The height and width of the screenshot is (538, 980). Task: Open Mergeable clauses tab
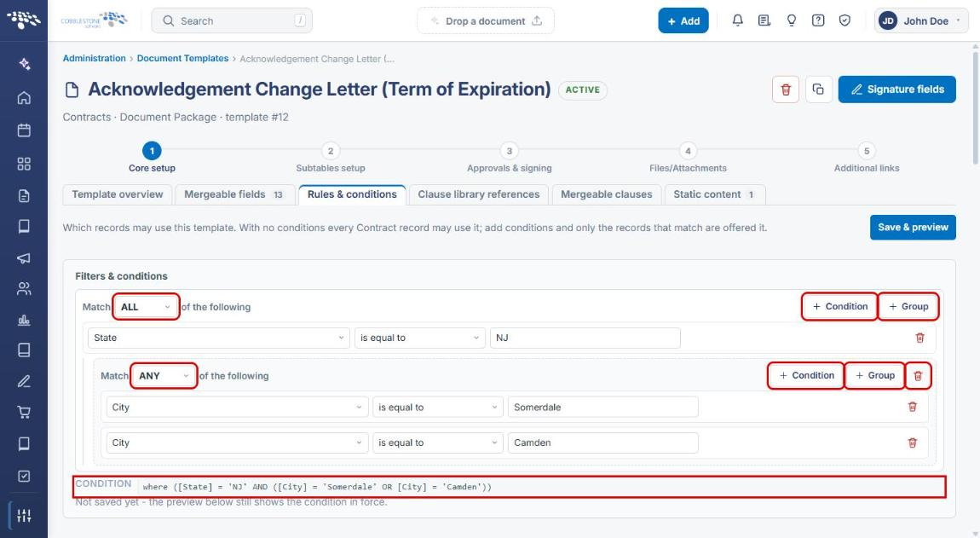click(606, 194)
